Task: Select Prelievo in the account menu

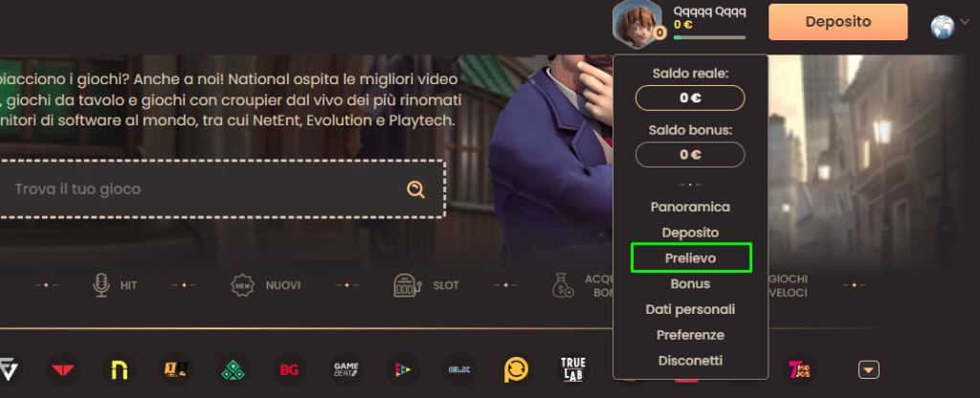Action: pyautogui.click(x=690, y=258)
